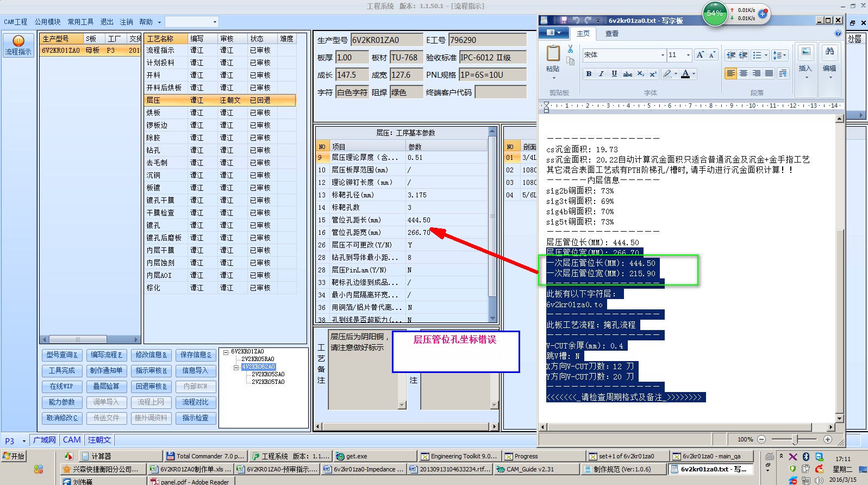Click the black font color swatch
Image resolution: width=868 pixels, height=485 pixels.
(x=685, y=74)
